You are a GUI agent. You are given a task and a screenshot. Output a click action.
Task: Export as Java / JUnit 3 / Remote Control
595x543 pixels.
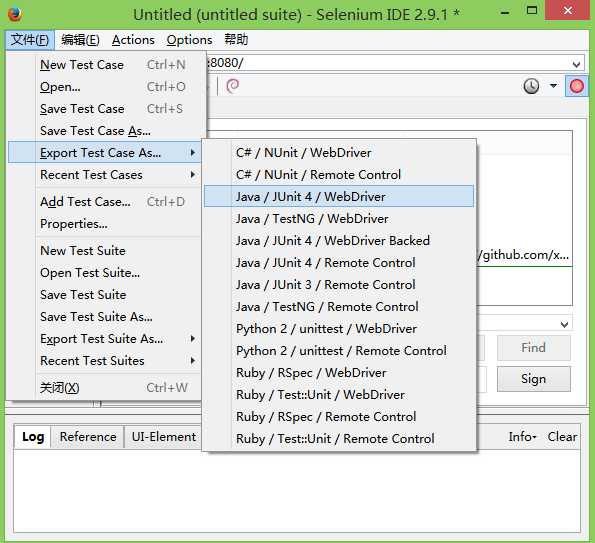pyautogui.click(x=339, y=285)
